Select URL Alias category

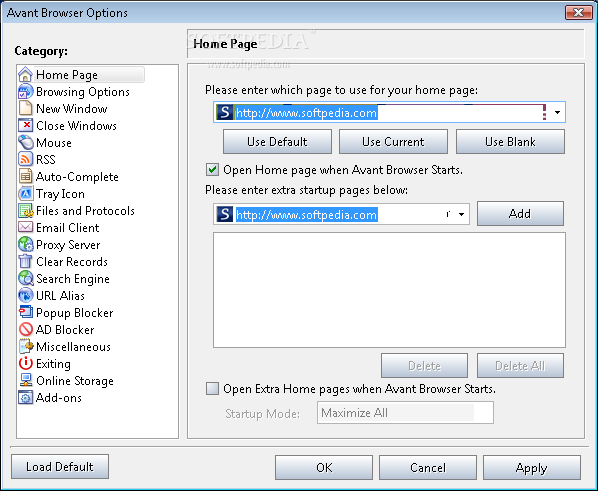click(60, 296)
